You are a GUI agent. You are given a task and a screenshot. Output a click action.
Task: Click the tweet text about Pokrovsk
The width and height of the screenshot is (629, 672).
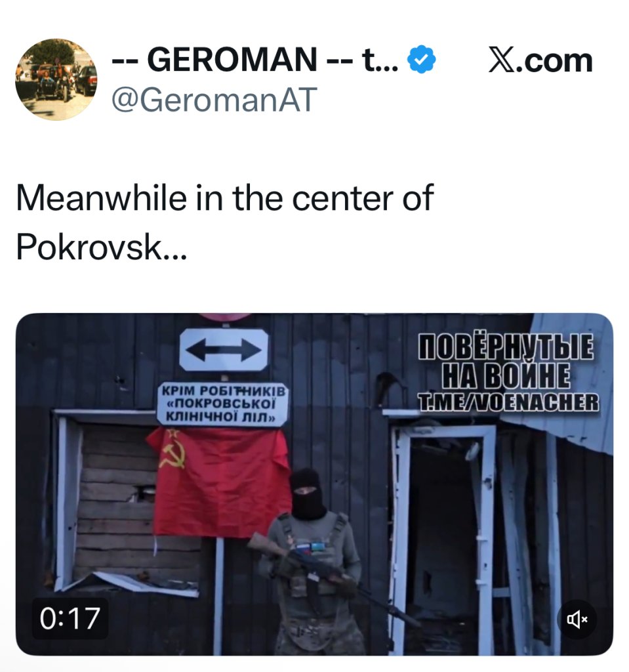224,222
